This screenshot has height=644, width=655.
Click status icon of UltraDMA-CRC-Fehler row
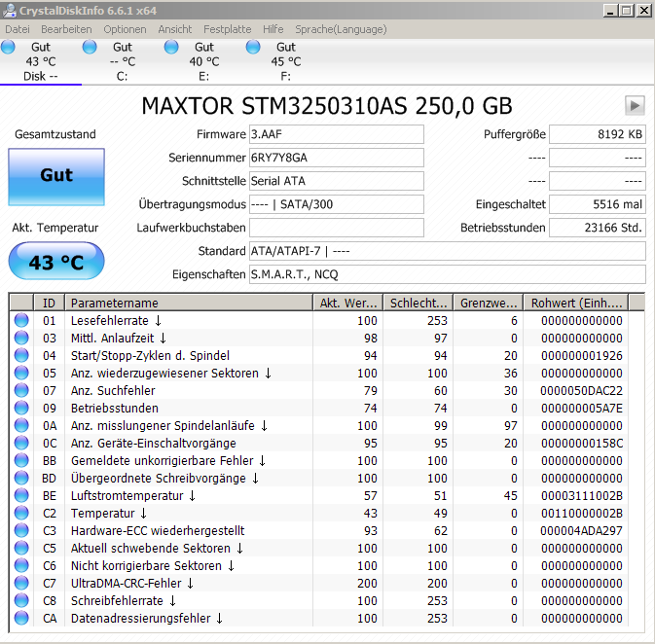[21, 584]
